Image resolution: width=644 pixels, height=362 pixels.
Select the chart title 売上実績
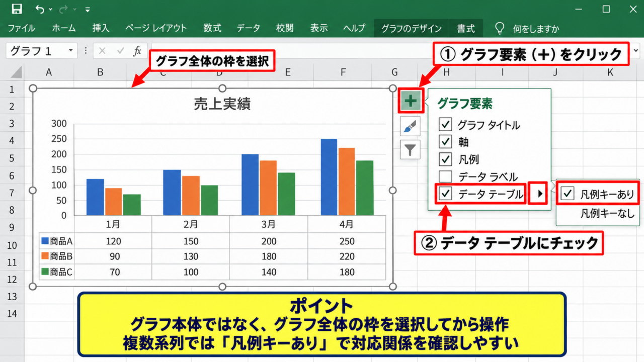tap(222, 104)
